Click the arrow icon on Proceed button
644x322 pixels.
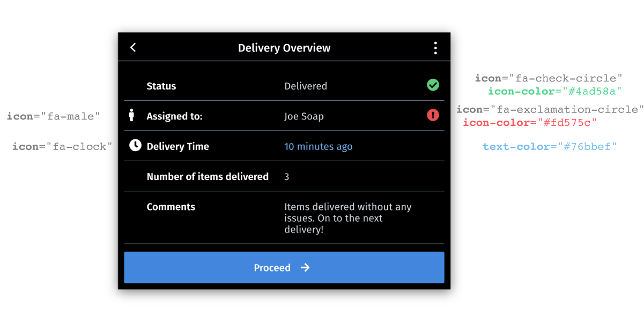point(305,267)
